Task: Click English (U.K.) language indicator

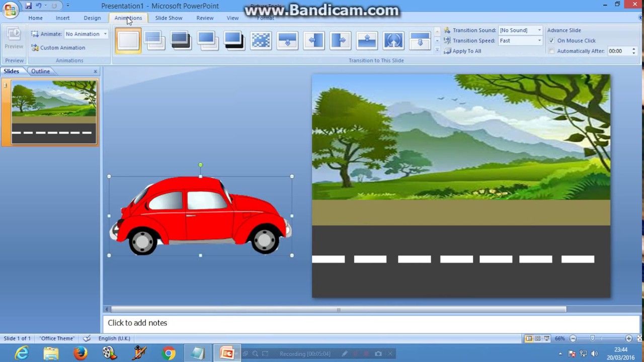Action: (114, 338)
